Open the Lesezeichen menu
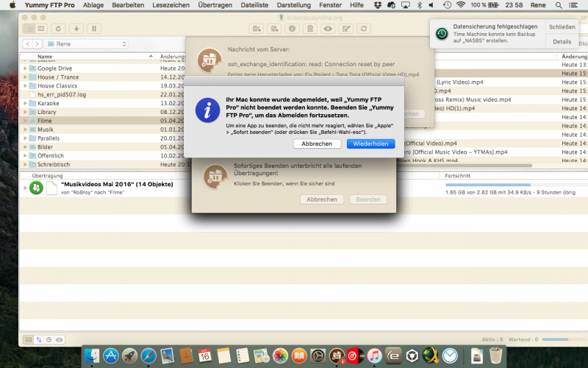 point(171,5)
